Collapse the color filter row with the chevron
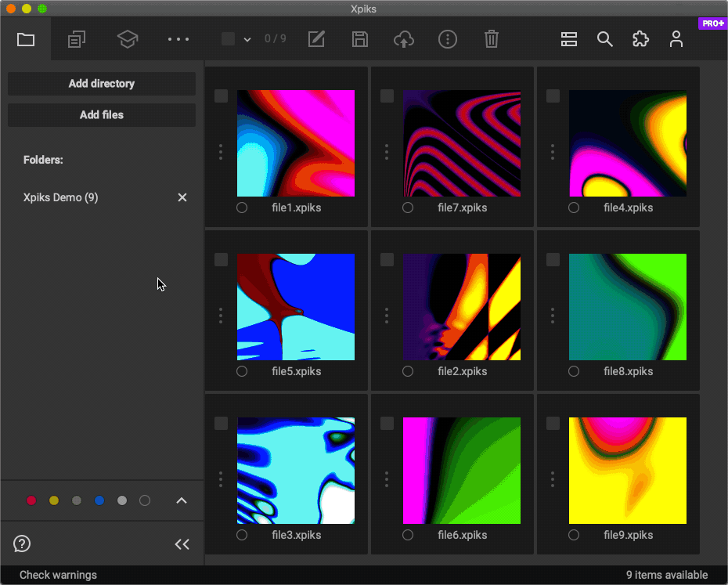 pos(182,500)
